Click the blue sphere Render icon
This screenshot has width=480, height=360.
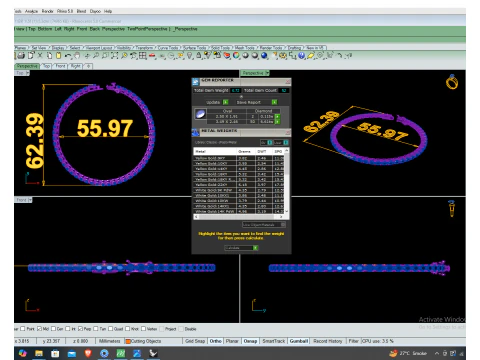(x=264, y=56)
